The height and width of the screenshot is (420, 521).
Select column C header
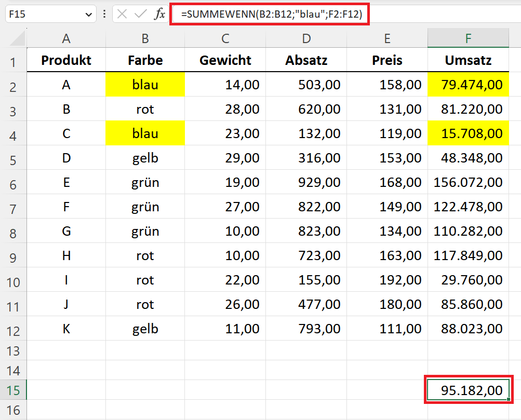point(225,38)
